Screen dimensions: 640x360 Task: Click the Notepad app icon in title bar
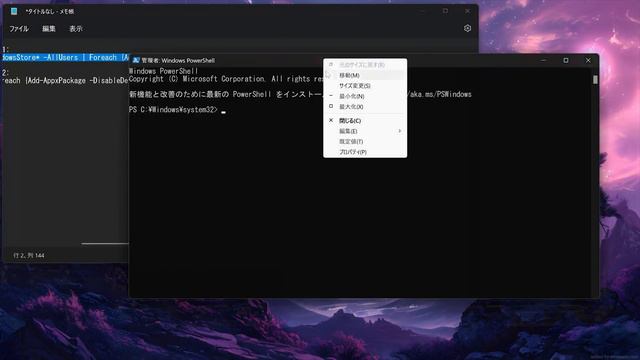(14, 11)
